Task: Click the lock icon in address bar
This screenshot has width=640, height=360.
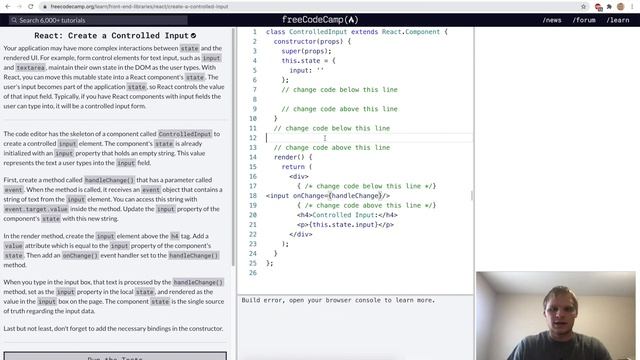Action: click(x=45, y=7)
